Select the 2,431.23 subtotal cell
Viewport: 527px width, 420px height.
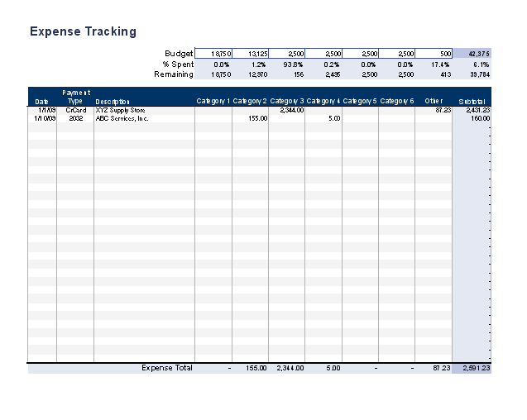pyautogui.click(x=477, y=110)
